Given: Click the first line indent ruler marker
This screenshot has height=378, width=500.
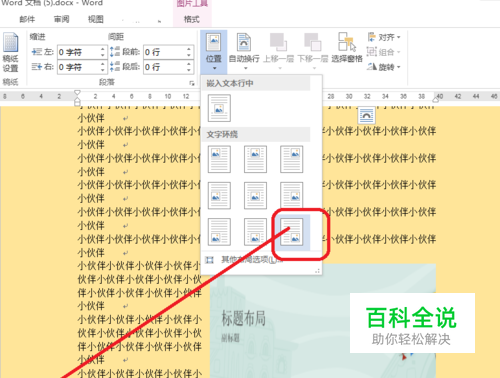Looking at the screenshot, I should [77, 92].
